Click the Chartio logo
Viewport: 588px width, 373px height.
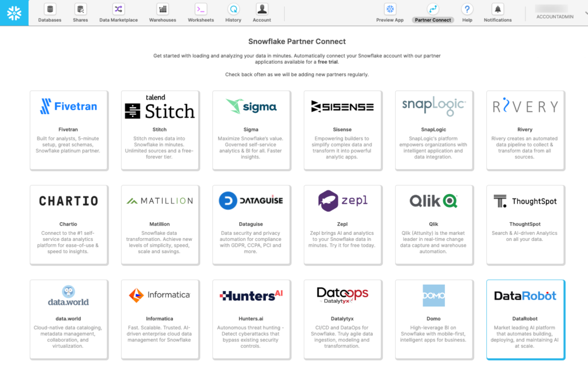pos(68,201)
